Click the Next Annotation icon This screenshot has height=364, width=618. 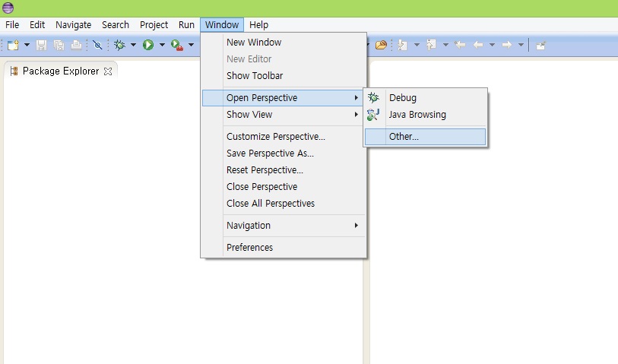401,45
